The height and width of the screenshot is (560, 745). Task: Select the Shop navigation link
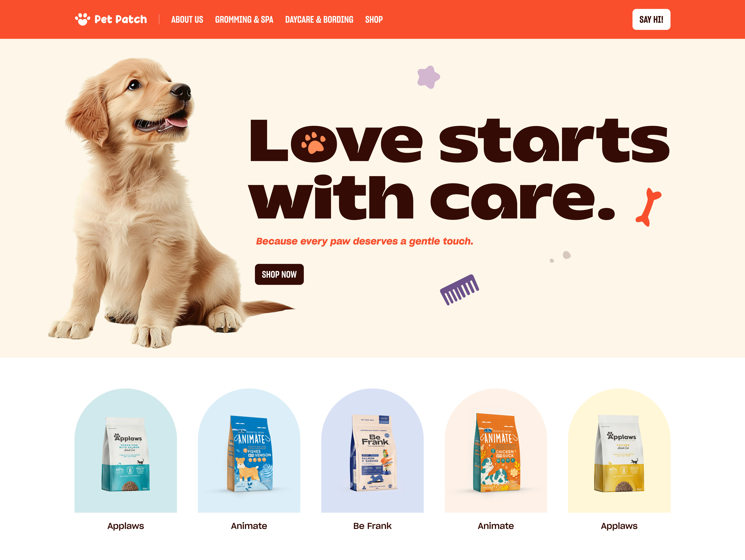tap(374, 20)
